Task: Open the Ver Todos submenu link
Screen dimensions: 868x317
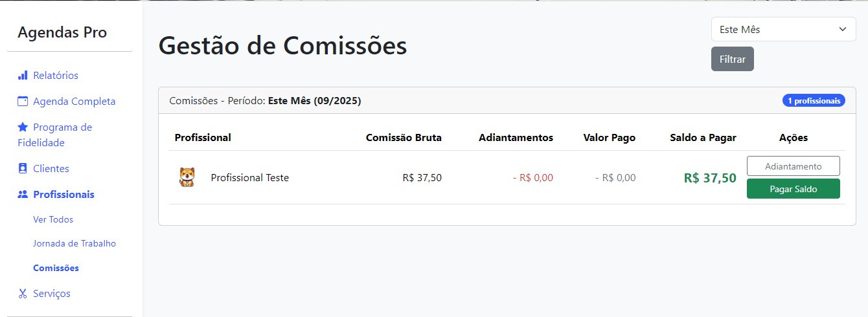Action: pos(53,219)
